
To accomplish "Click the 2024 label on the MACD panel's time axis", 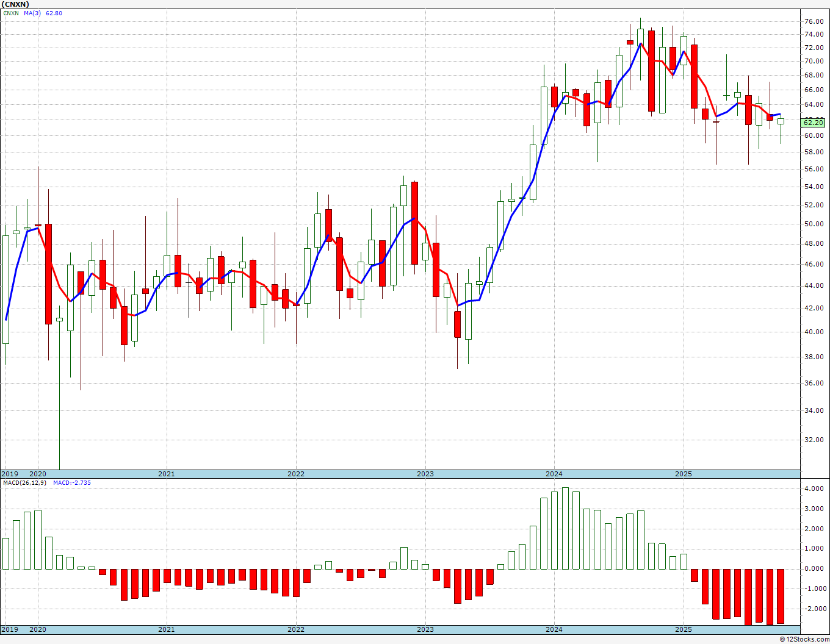I will (x=554, y=629).
